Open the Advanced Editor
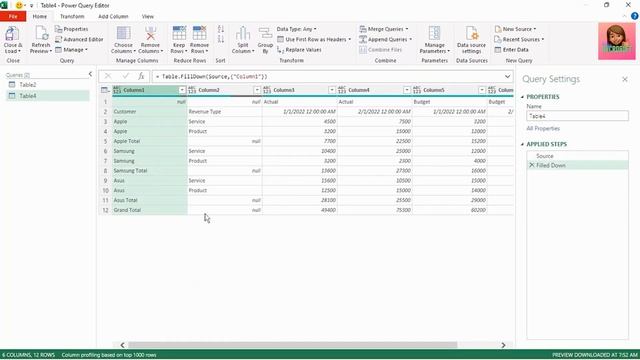This screenshot has width=640, height=360. pos(79,39)
